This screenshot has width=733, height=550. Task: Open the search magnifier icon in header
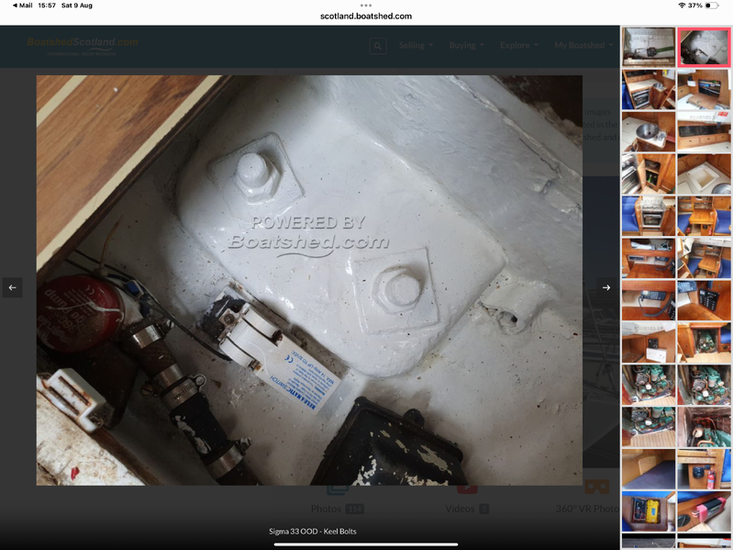pos(378,46)
